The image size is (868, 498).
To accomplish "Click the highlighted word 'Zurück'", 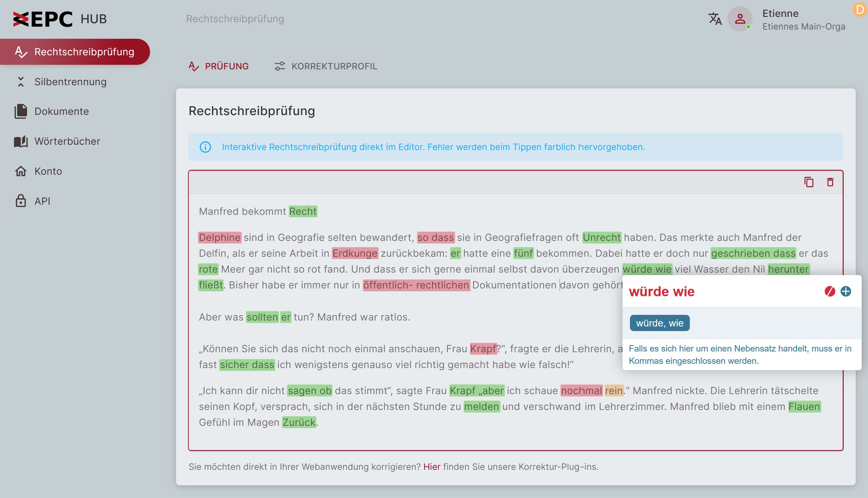I will click(299, 422).
